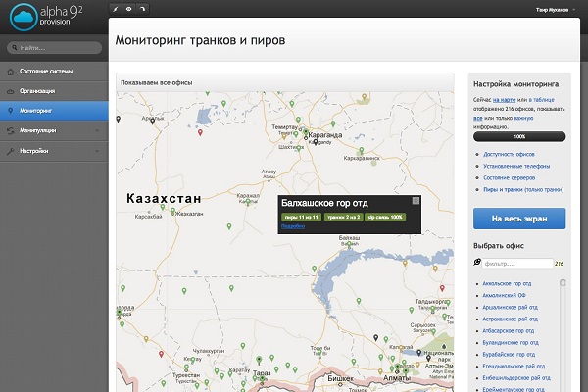Click the alpha 9 provision cloud logo
Screen dimensions: 588x392
click(24, 17)
